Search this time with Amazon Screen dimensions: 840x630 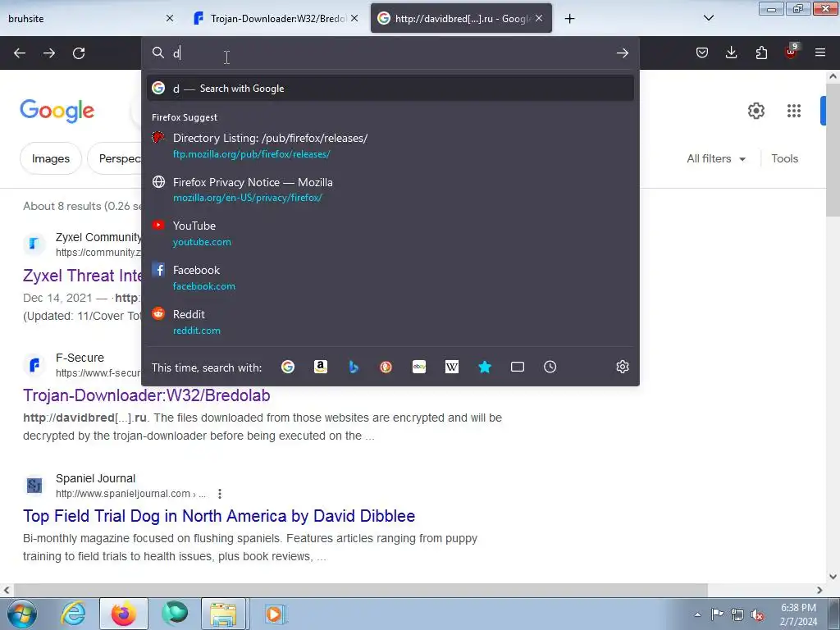[321, 367]
